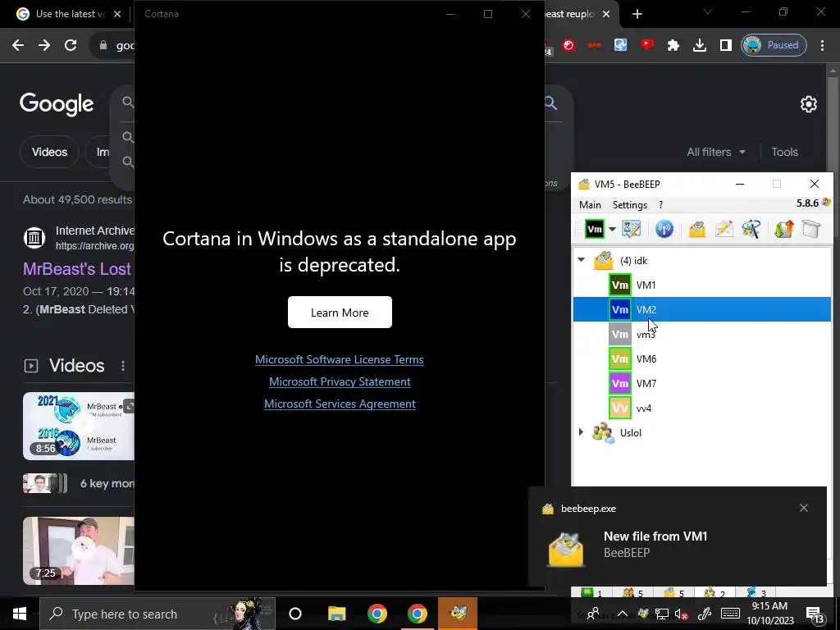840x630 pixels.
Task: Close the 'Use the latest' Chrome tab
Action: (x=117, y=14)
